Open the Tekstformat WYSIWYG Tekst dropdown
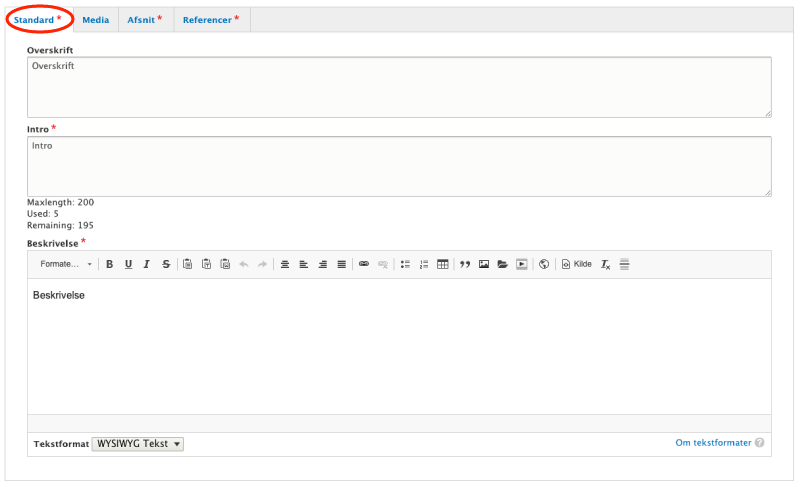Screen dimensions: 800x487 click(x=138, y=444)
